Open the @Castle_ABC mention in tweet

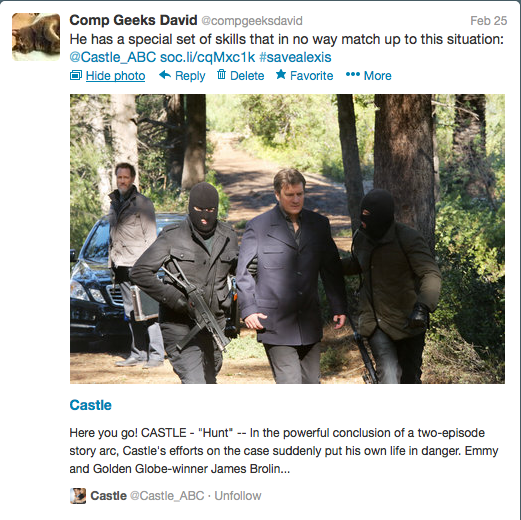click(x=113, y=57)
